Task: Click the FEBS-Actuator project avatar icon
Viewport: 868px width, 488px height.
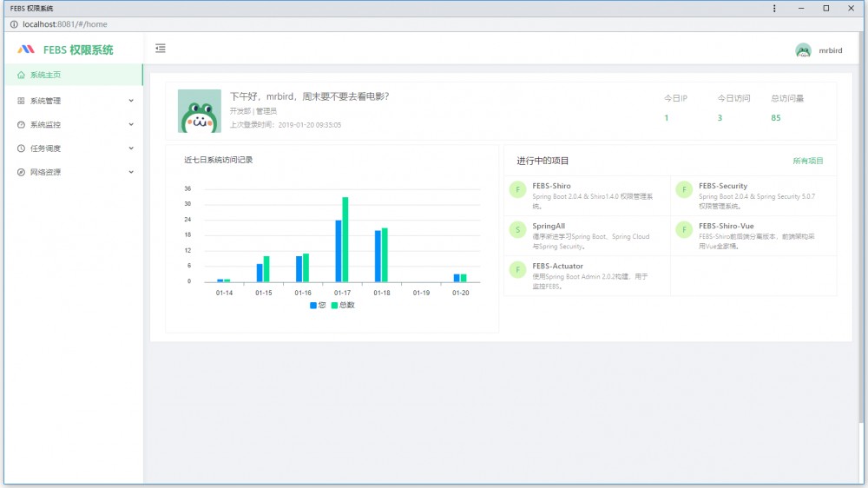Action: coord(517,270)
